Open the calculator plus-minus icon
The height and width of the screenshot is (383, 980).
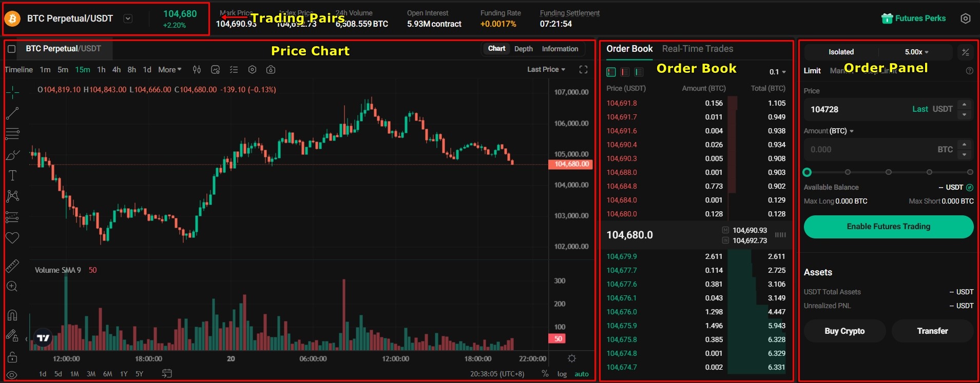pyautogui.click(x=965, y=52)
